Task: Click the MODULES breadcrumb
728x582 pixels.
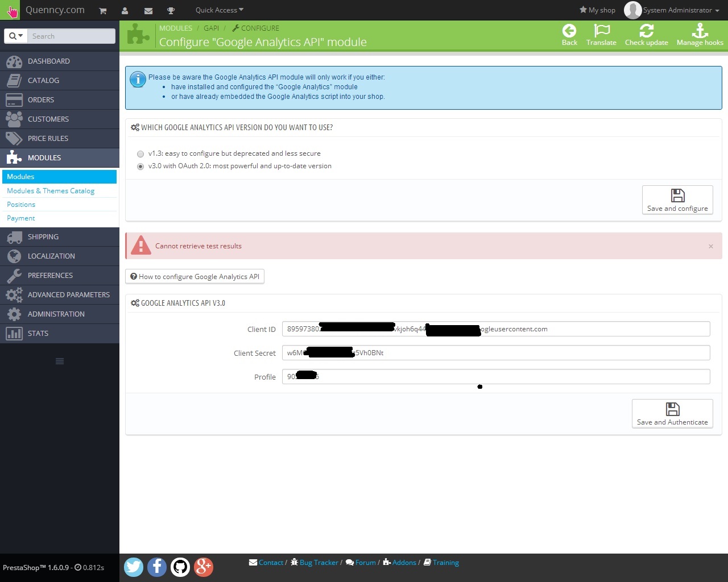Action: [175, 28]
